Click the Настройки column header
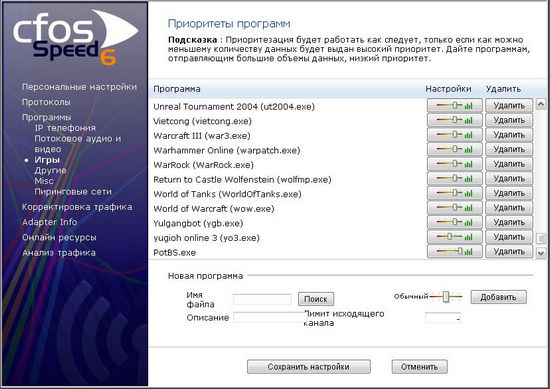The height and width of the screenshot is (389, 550). [448, 89]
